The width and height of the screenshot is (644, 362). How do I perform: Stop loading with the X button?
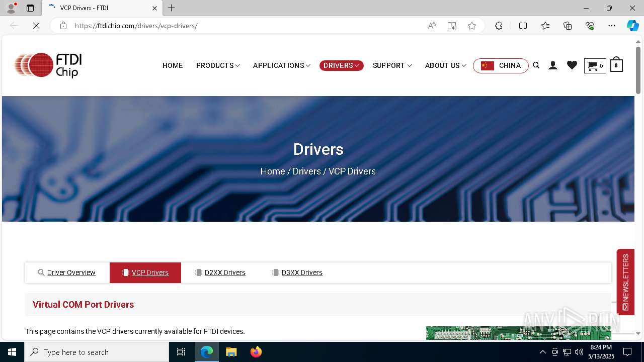point(36,26)
